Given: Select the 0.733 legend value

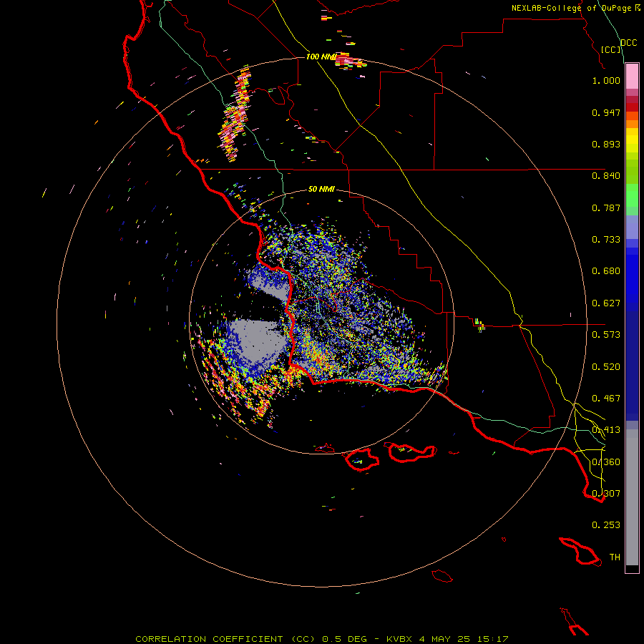Looking at the screenshot, I should [x=606, y=240].
